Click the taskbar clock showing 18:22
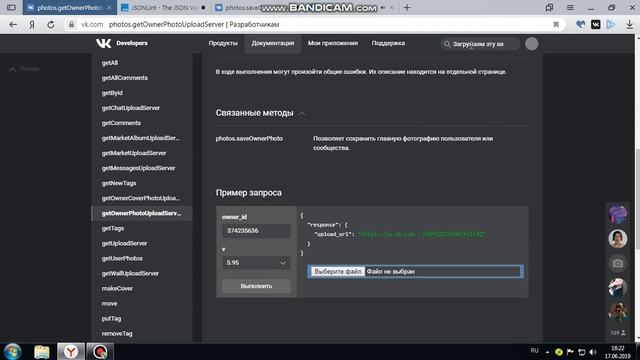Screen dimensions: 640x360 tap(618, 352)
